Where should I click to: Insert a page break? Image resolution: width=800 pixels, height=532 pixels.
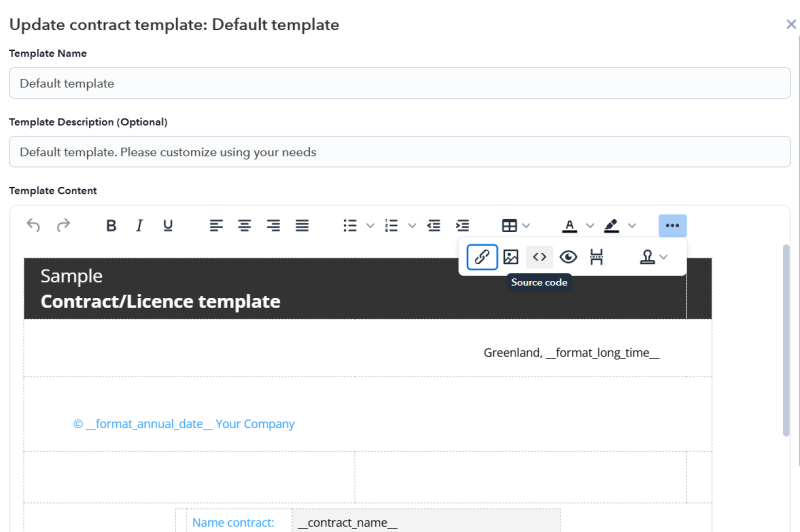pyautogui.click(x=596, y=257)
